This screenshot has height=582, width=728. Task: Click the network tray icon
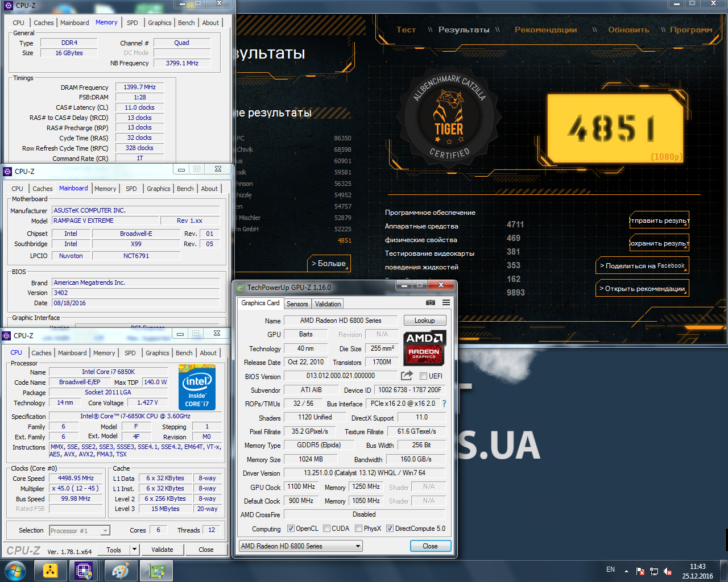coord(654,571)
